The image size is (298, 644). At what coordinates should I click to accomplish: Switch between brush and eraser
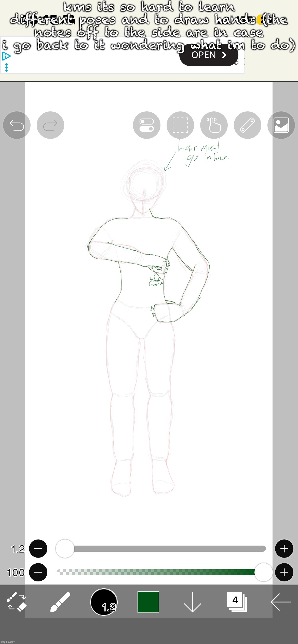click(x=17, y=602)
